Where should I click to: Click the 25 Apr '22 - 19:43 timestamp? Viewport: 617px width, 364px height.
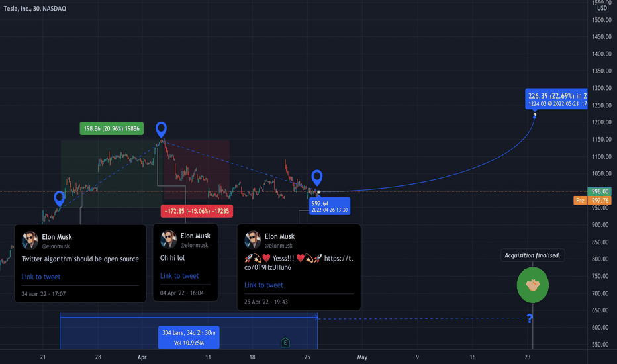point(266,302)
